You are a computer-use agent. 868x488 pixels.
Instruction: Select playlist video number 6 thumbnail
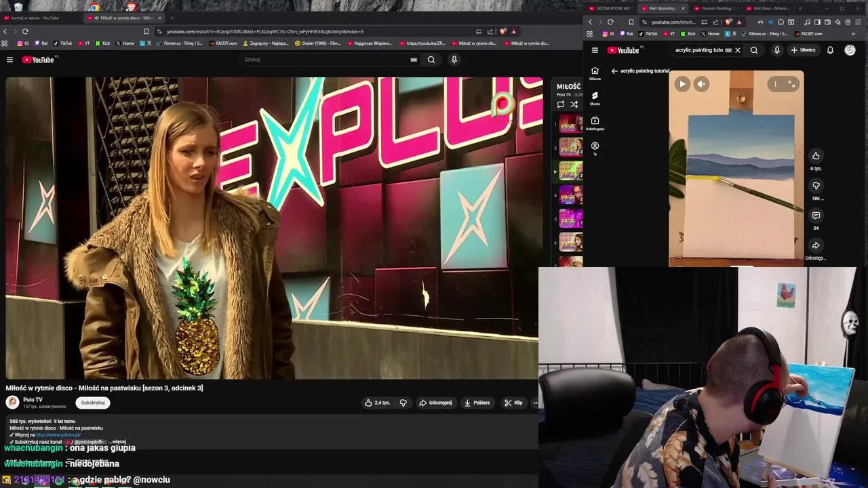[570, 243]
